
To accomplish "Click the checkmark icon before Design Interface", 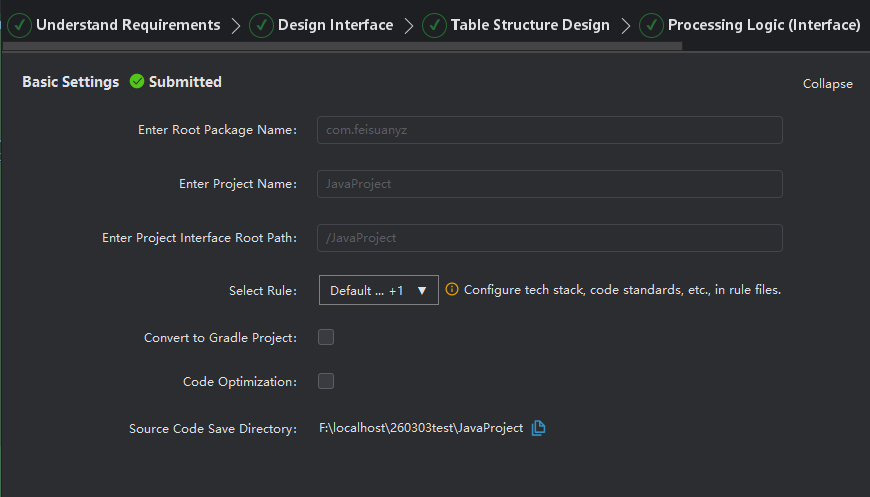I will point(261,25).
